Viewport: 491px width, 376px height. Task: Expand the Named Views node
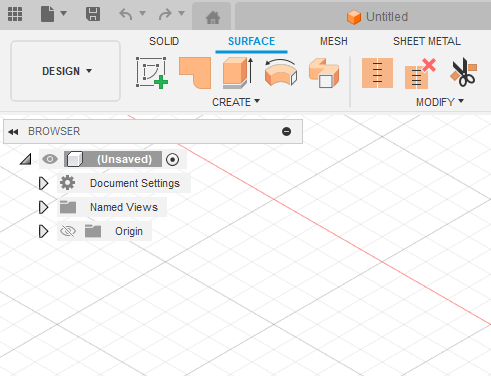click(x=43, y=207)
